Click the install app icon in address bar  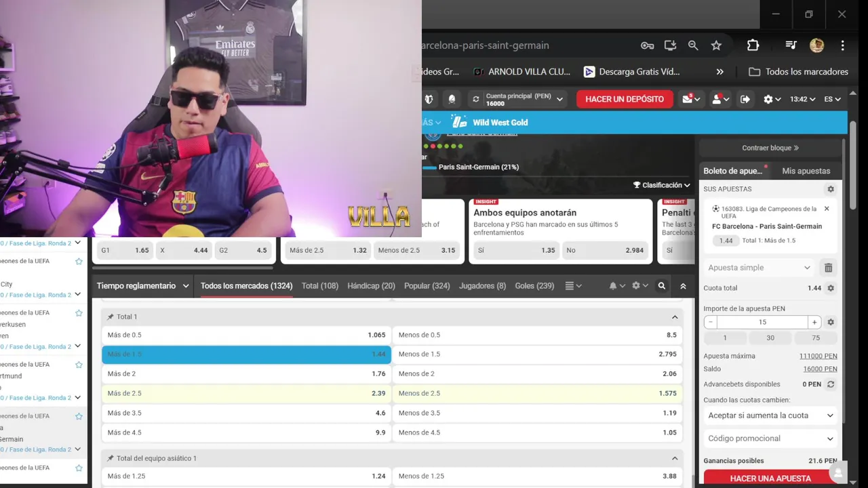coord(670,45)
